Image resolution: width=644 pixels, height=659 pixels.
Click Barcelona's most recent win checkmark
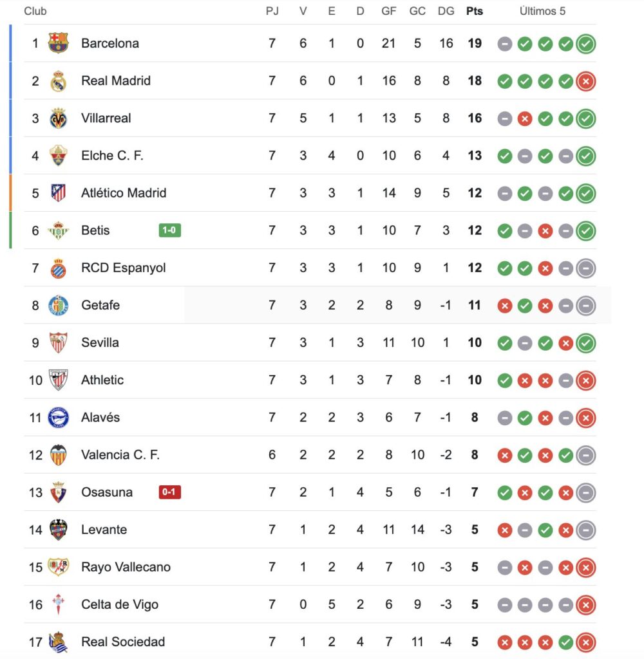pyautogui.click(x=586, y=44)
